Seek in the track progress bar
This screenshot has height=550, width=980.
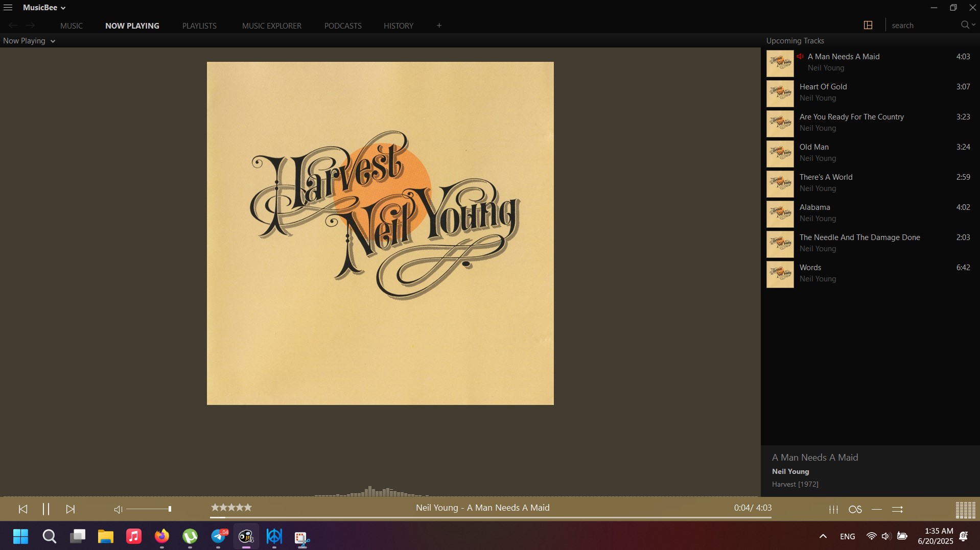point(491,517)
